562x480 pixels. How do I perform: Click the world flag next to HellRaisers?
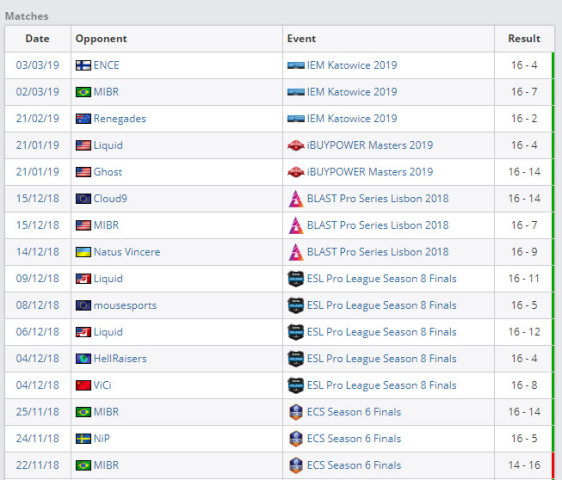tap(83, 358)
